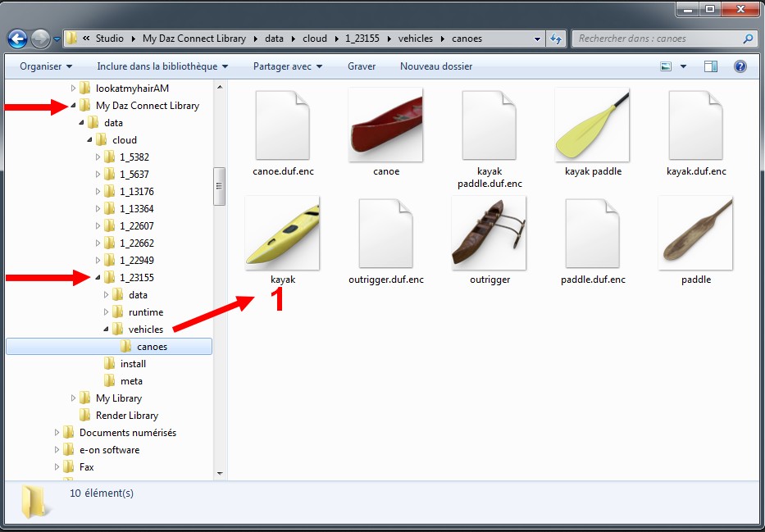Open the recent locations history dropdown
765x532 pixels.
57,39
